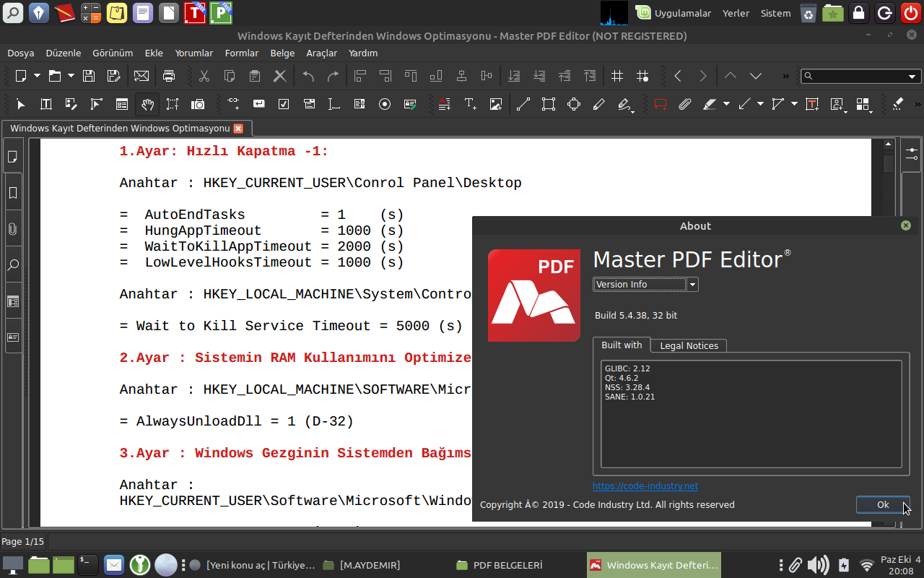Select the Pencil drawing tool
The image size is (924, 578).
pyautogui.click(x=598, y=104)
